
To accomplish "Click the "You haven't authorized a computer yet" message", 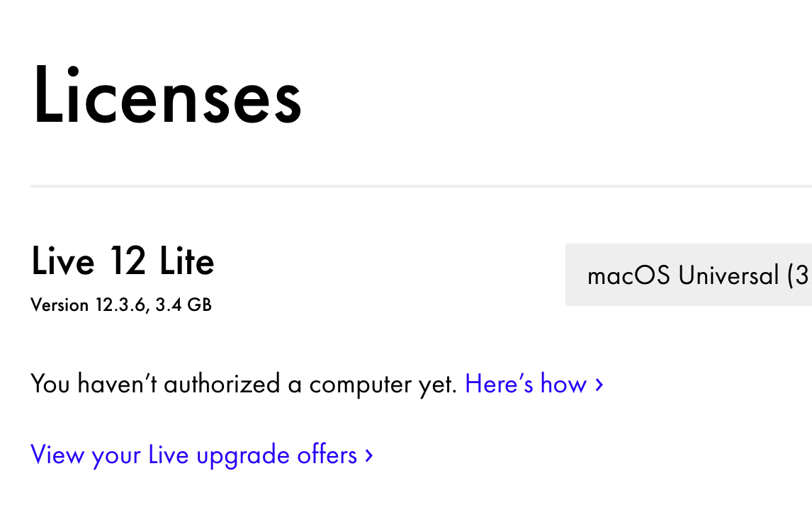I will [x=243, y=384].
